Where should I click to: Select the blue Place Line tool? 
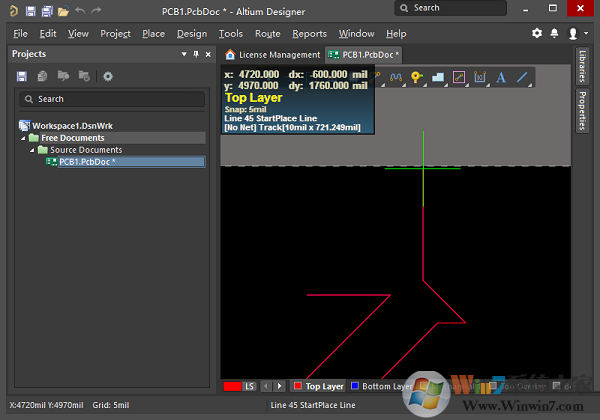point(522,78)
